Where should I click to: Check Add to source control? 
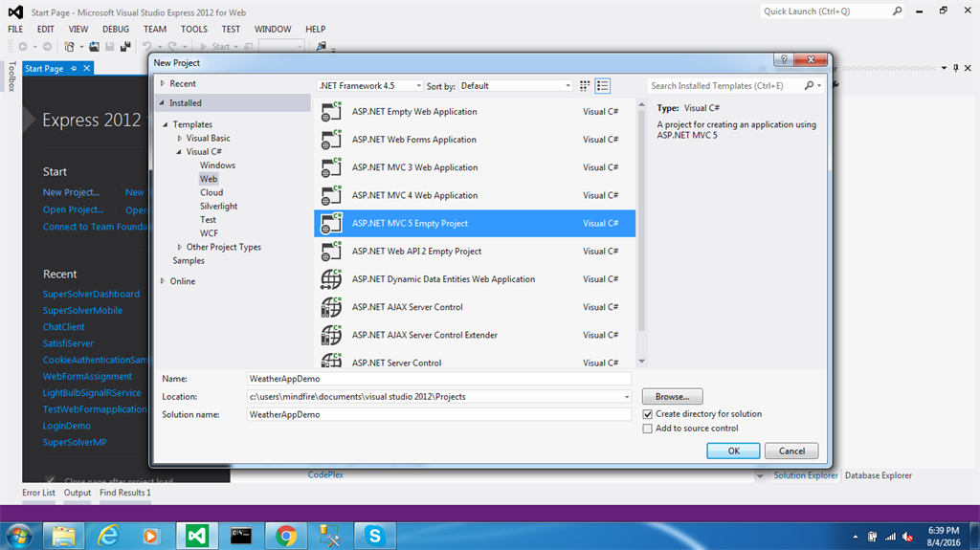[x=648, y=429]
